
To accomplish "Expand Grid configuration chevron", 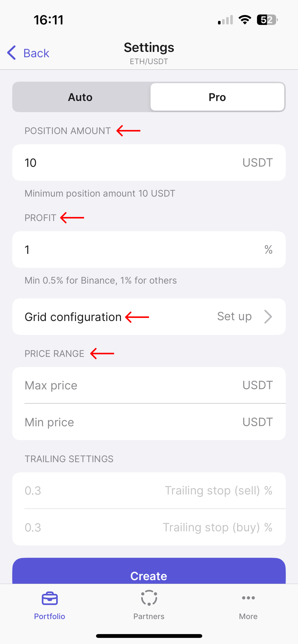I will [x=268, y=317].
